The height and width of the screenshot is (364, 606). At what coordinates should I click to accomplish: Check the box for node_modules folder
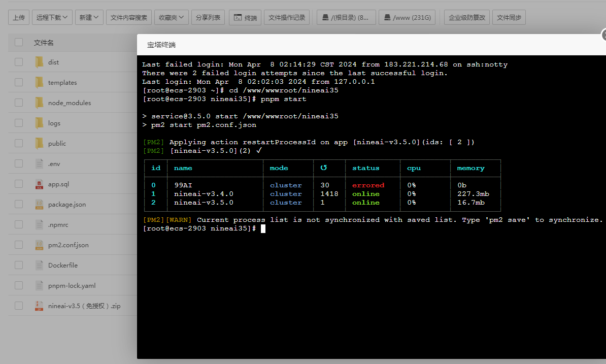pyautogui.click(x=19, y=103)
